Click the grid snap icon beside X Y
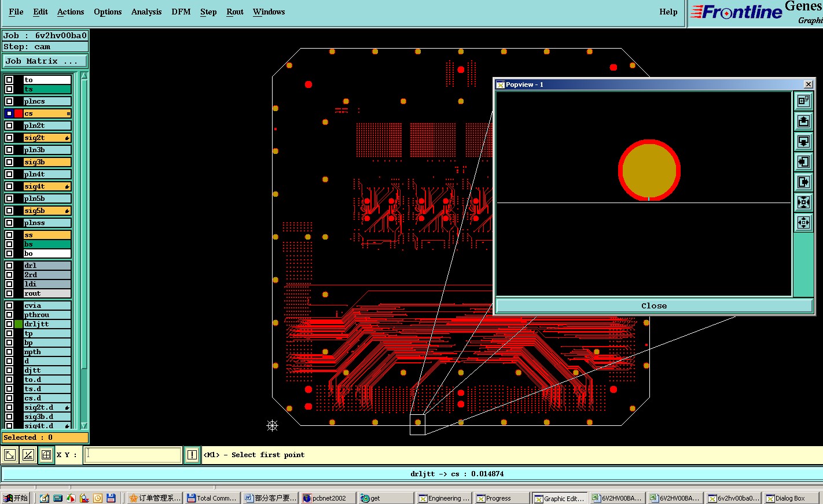The width and height of the screenshot is (823, 504). click(x=46, y=455)
